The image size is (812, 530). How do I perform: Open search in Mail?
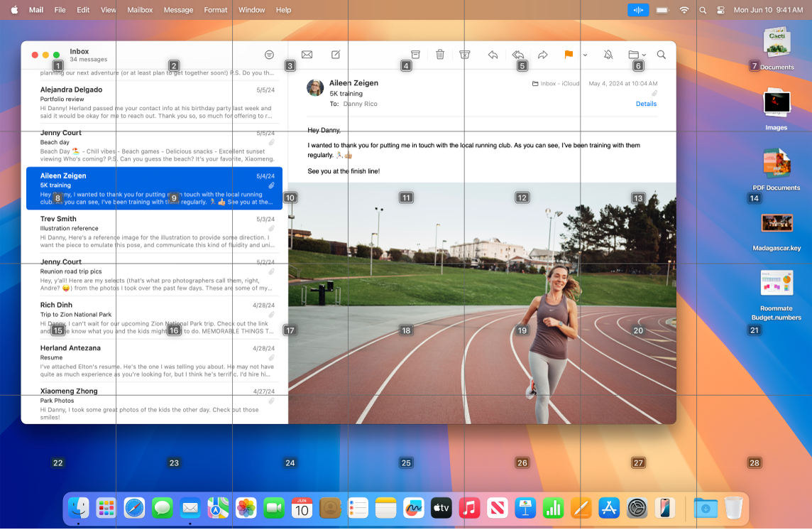point(661,54)
